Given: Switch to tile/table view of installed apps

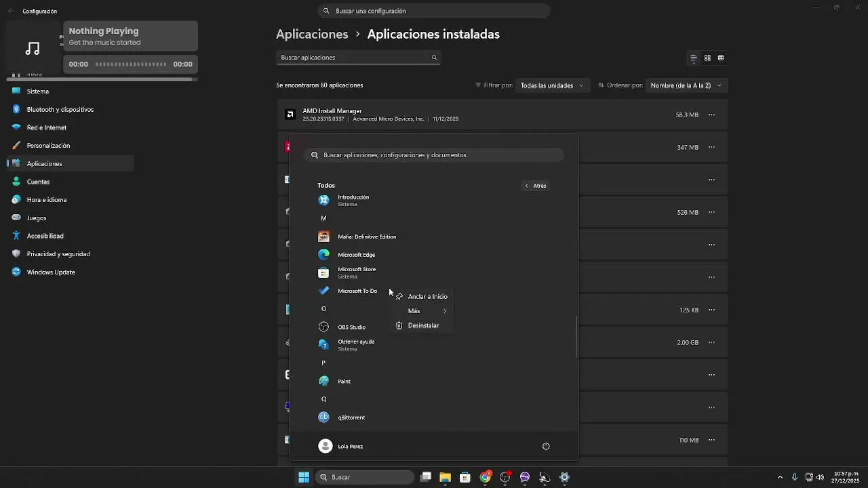Looking at the screenshot, I should tap(721, 58).
